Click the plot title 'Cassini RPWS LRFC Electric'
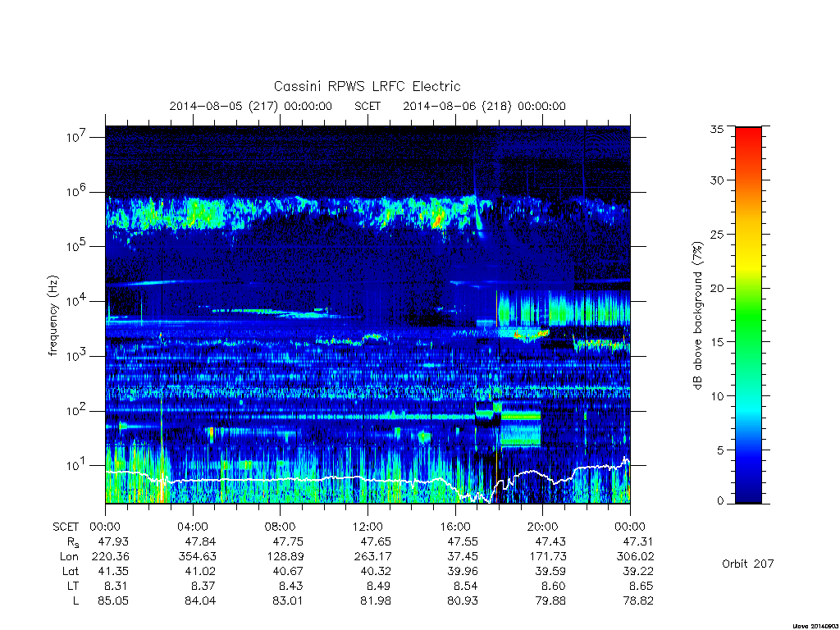 click(x=367, y=86)
